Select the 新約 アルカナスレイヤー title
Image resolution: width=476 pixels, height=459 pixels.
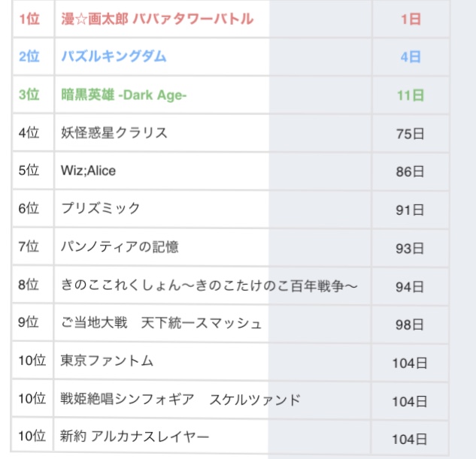[x=135, y=436]
